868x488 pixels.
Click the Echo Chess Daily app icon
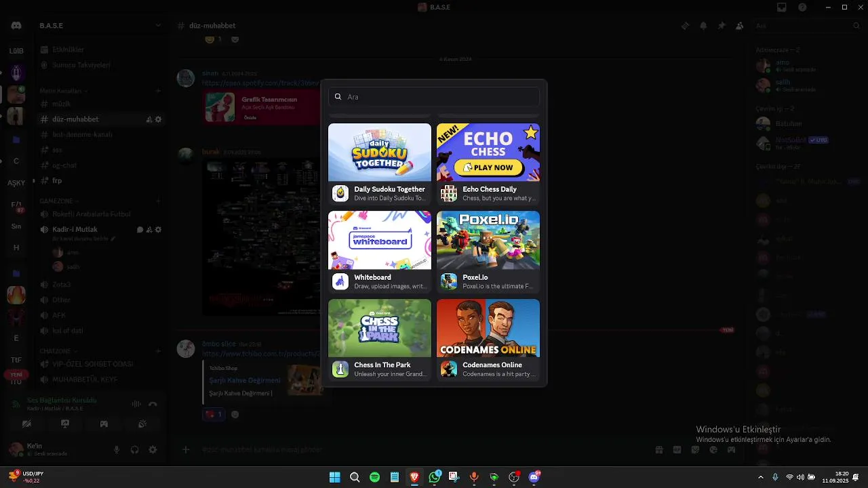[x=449, y=194]
